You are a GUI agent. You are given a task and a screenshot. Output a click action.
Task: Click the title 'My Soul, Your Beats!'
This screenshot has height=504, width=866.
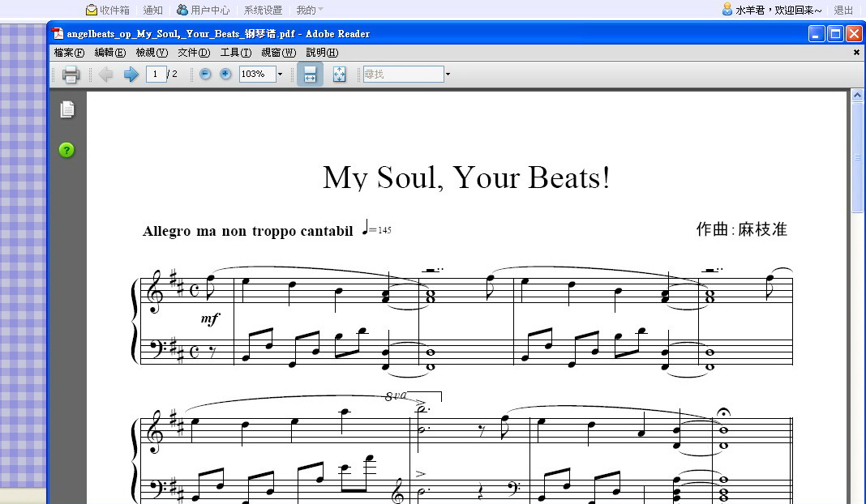click(x=467, y=177)
